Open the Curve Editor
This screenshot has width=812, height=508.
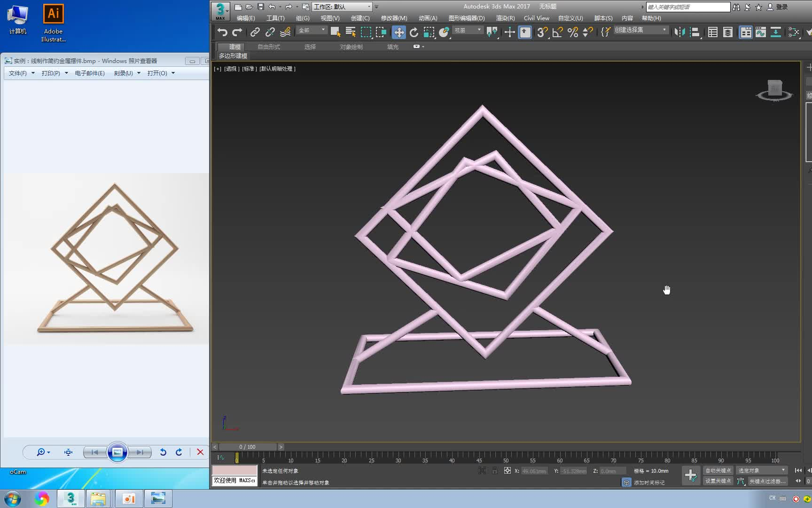(761, 32)
